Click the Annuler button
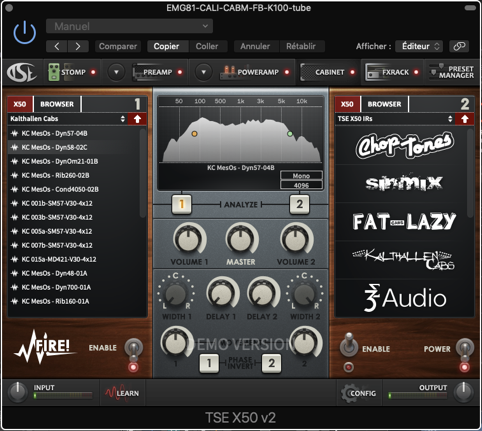 tap(255, 46)
